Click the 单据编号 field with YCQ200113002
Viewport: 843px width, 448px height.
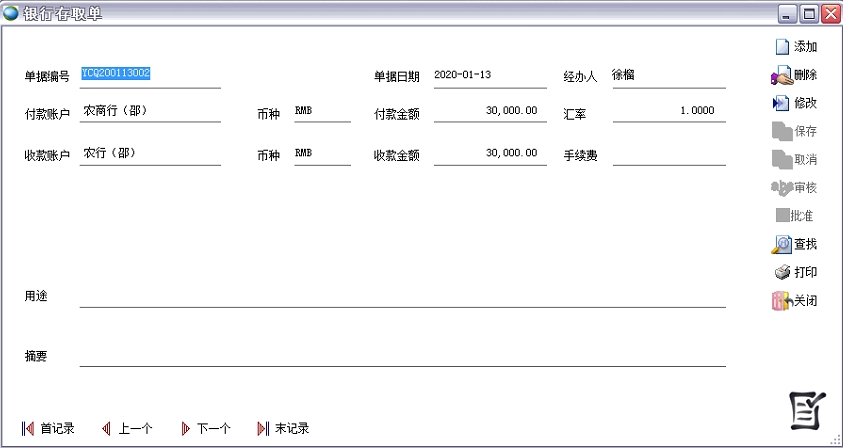(x=149, y=75)
